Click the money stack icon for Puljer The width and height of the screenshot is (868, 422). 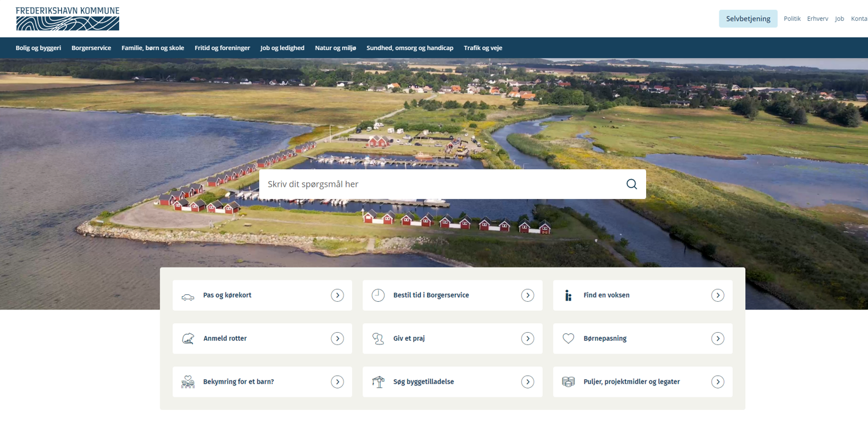coord(568,382)
